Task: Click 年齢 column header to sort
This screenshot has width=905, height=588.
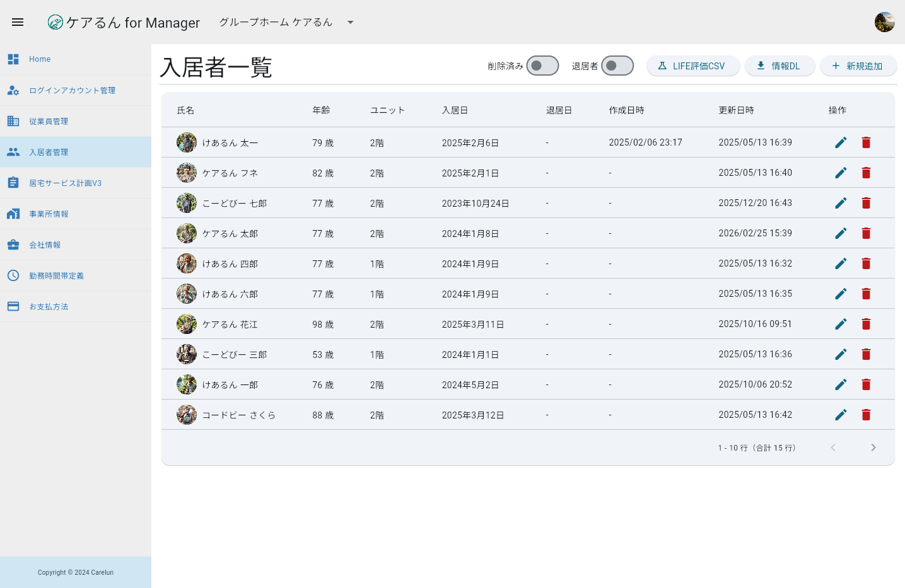Action: point(321,110)
